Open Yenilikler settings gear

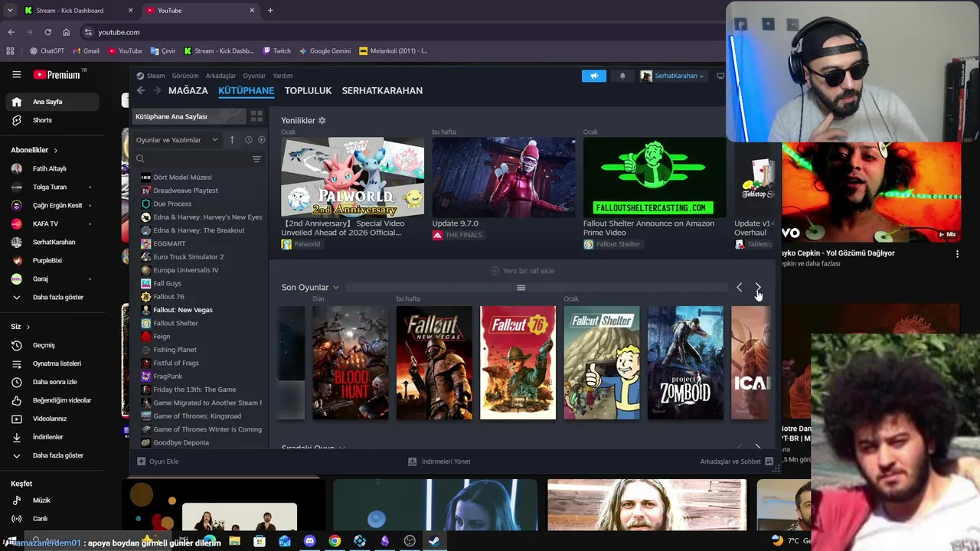322,120
